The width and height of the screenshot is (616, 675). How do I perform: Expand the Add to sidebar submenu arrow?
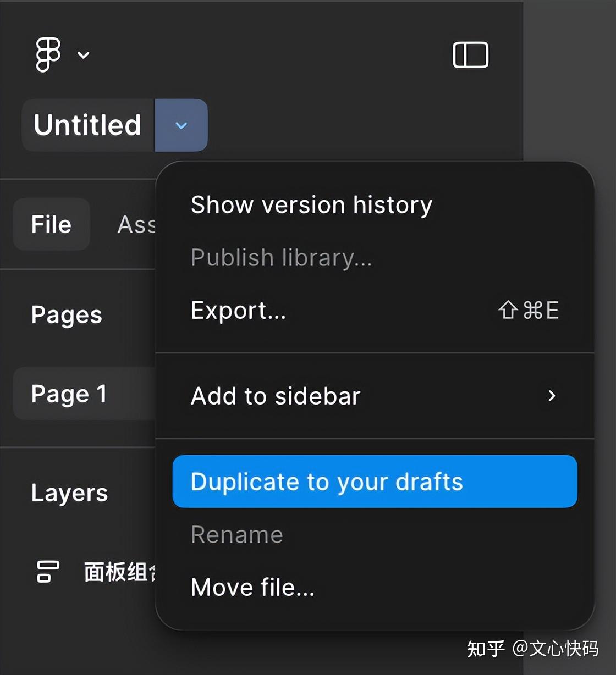click(552, 396)
